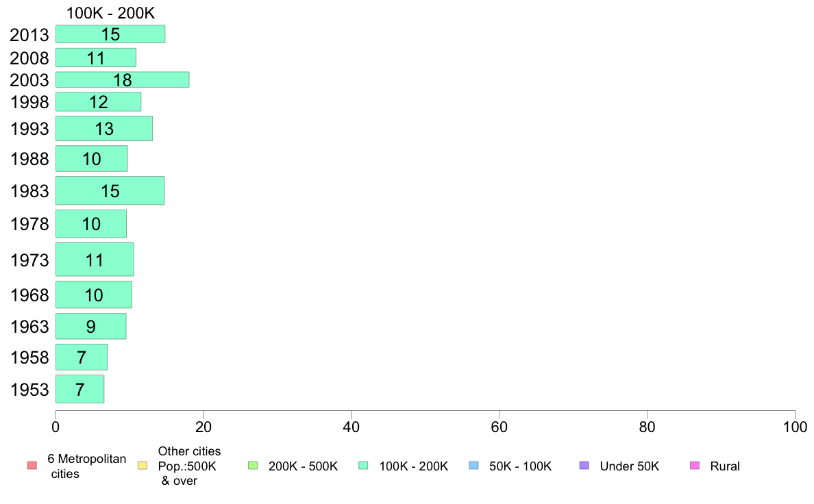The height and width of the screenshot is (504, 814).
Task: Select the 6 Metropolitan cities legend label
Action: (87, 466)
